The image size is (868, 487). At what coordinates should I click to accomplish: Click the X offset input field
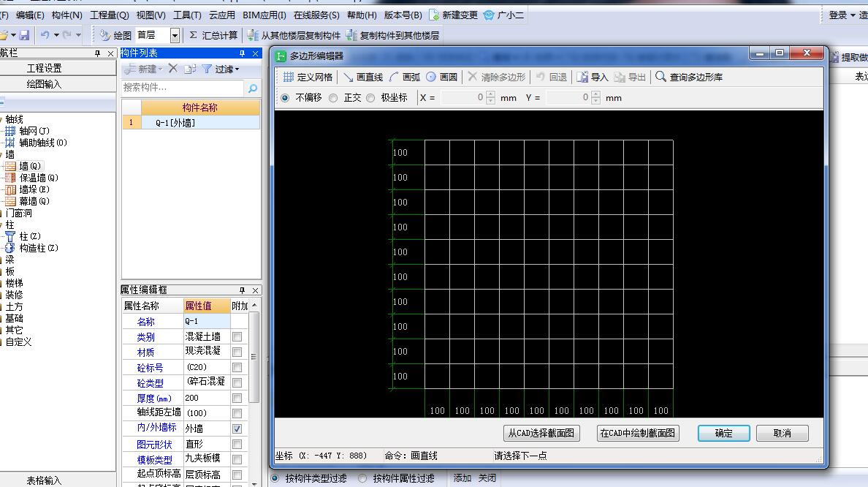(462, 97)
